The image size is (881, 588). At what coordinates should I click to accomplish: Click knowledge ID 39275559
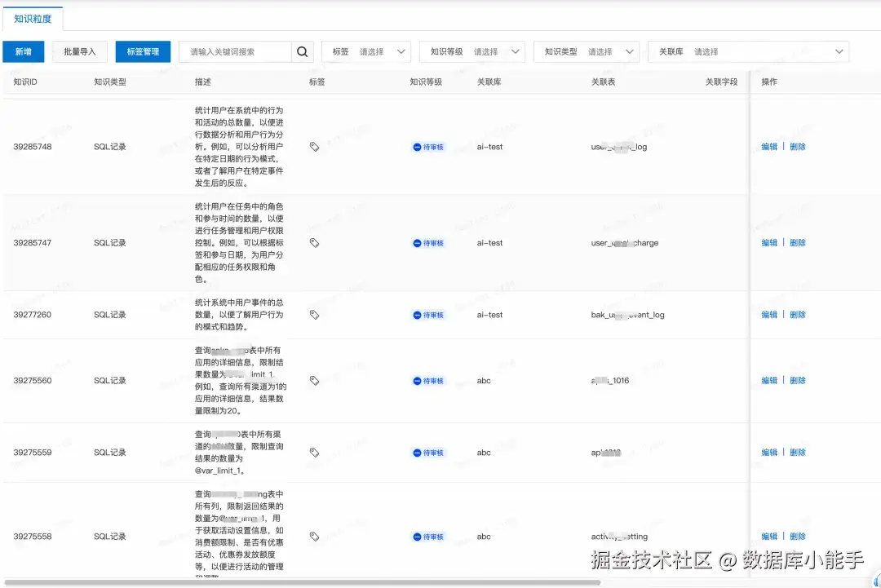33,452
